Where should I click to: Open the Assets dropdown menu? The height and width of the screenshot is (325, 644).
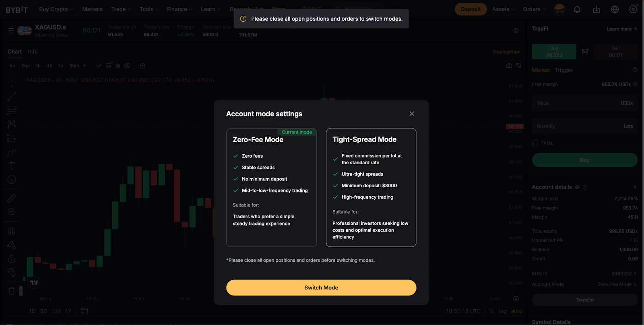point(503,9)
